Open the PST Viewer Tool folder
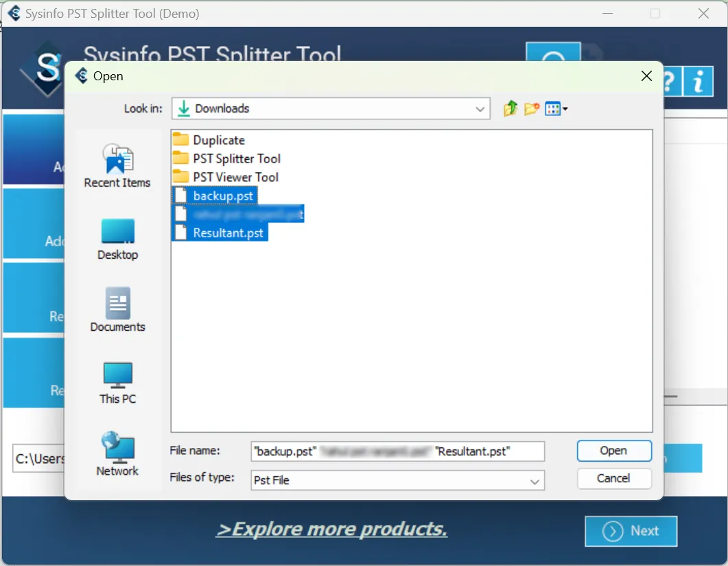Image resolution: width=728 pixels, height=566 pixels. tap(226, 177)
